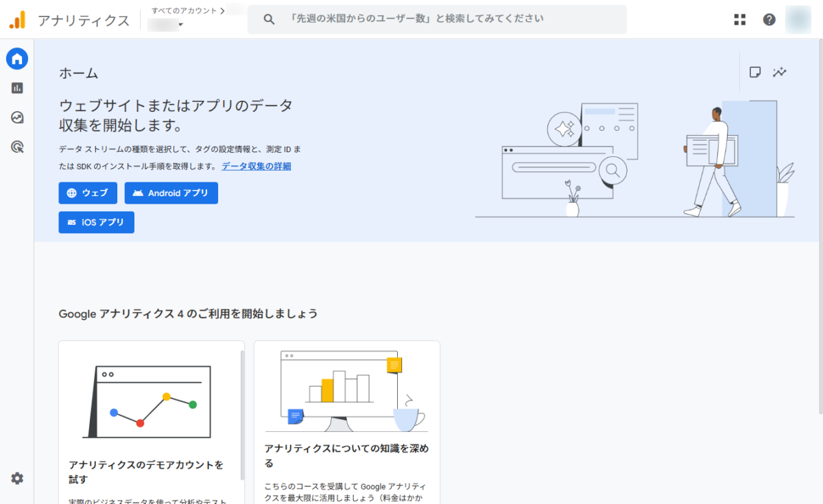Open the Insights sparkline icon
This screenshot has width=823, height=504.
[x=779, y=72]
